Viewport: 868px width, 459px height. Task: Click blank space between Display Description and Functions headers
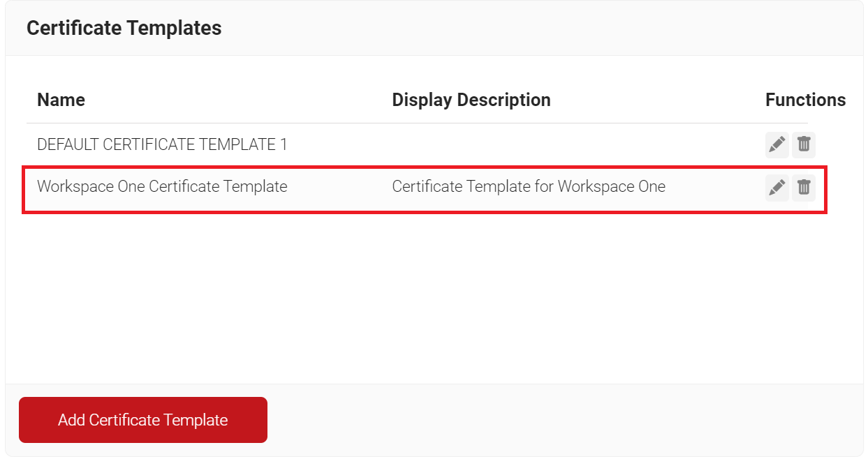[x=656, y=100]
